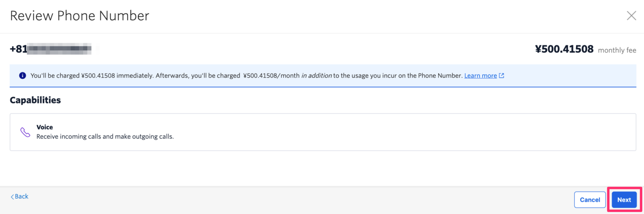Click the 'monthly fee' label
The width and height of the screenshot is (644, 214).
(617, 50)
